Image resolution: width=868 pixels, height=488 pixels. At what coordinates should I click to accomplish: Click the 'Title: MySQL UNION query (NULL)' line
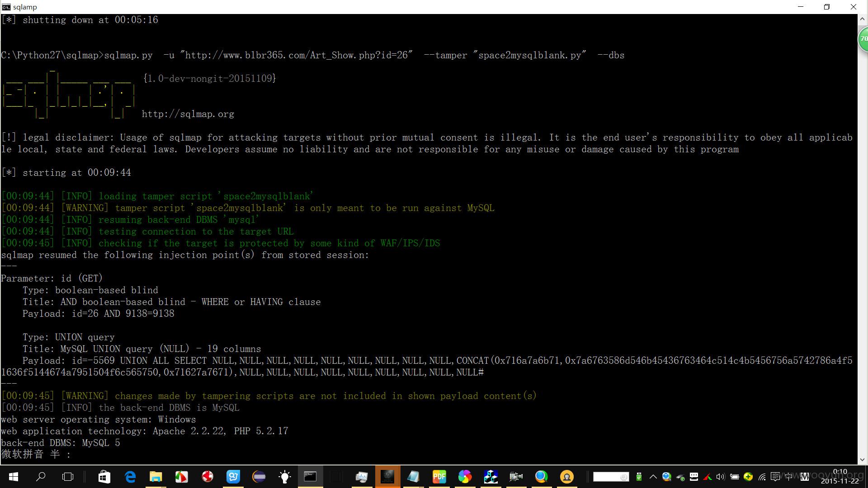click(142, 349)
